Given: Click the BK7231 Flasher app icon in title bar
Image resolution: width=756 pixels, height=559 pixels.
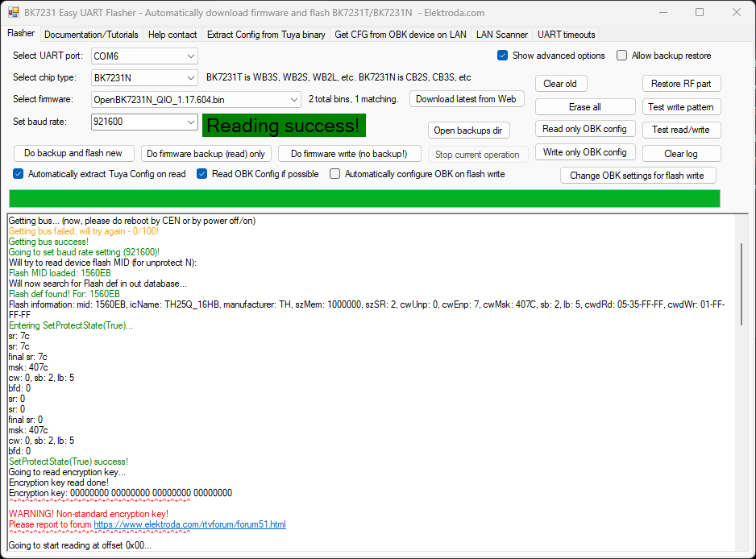Looking at the screenshot, I should coord(14,13).
